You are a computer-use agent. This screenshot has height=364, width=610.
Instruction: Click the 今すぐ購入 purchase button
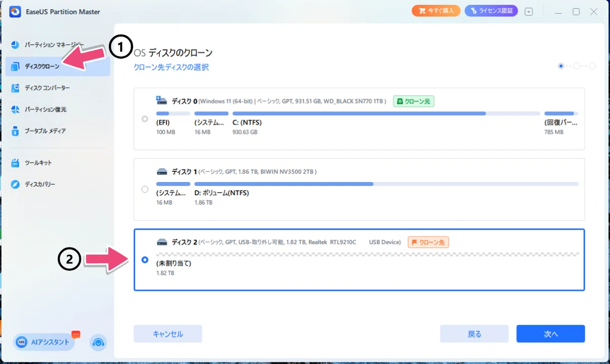pos(436,11)
